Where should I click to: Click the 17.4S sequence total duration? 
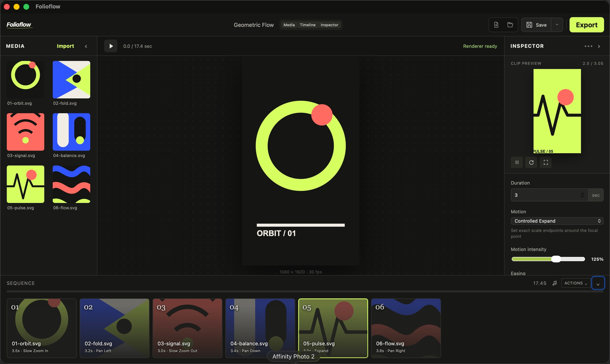click(x=539, y=283)
